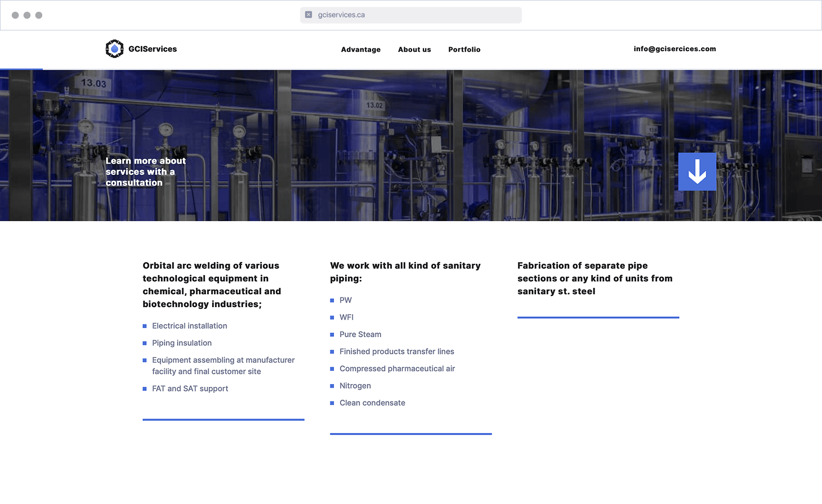Click the GCIServices gear logo icon

coord(114,49)
